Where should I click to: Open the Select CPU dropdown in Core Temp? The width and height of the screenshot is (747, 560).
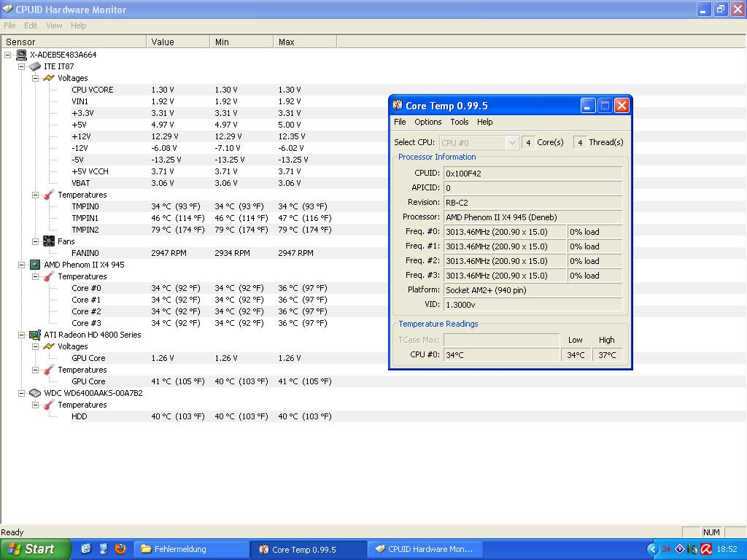(511, 142)
